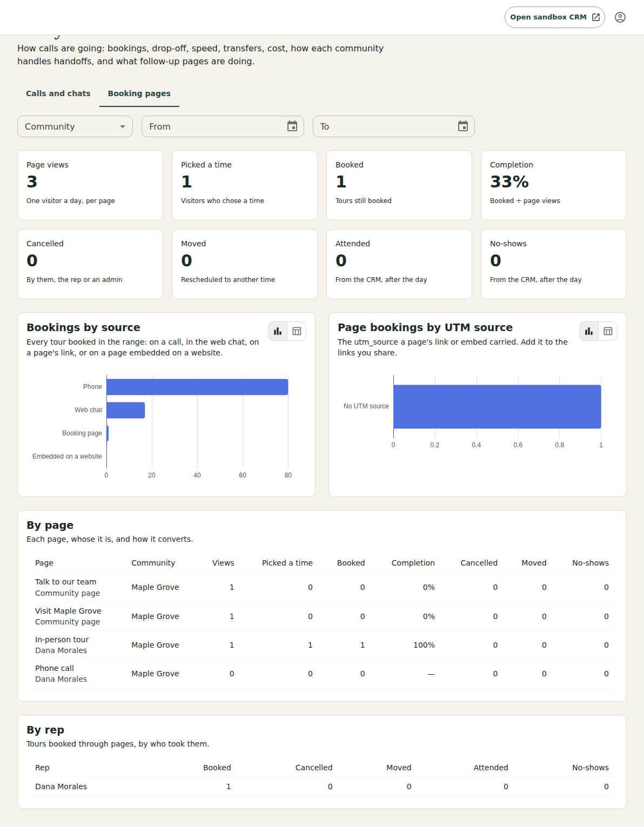Image resolution: width=644 pixels, height=827 pixels.
Task: Show Bookings by source as bar chart
Action: coord(278,331)
